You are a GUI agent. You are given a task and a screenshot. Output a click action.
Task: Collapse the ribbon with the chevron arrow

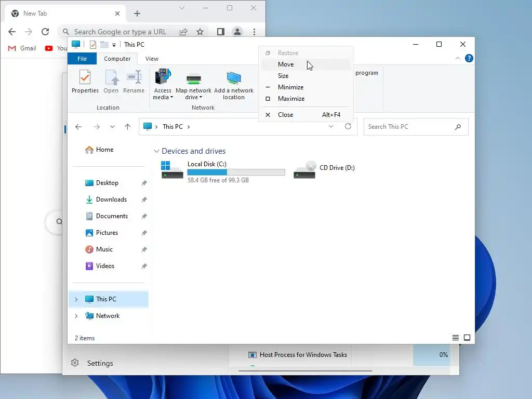pos(457,58)
